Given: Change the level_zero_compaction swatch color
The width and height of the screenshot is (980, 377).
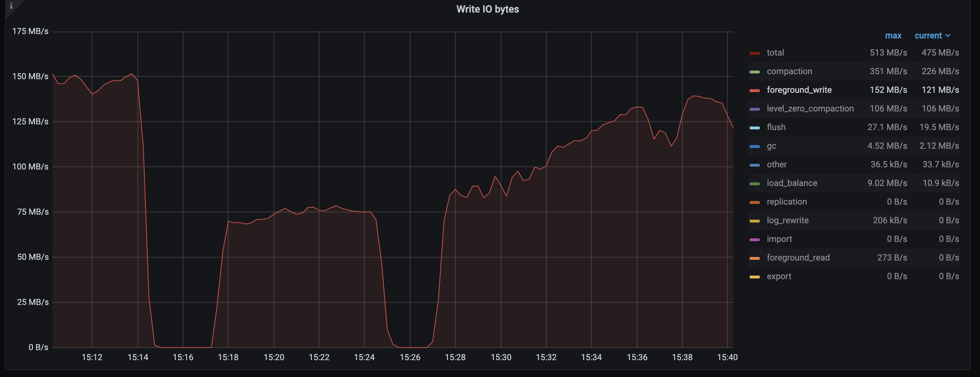Looking at the screenshot, I should (x=754, y=109).
